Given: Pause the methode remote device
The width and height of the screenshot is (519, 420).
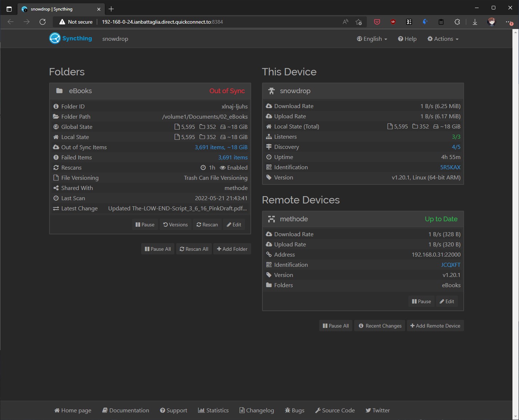Looking at the screenshot, I should [x=421, y=301].
